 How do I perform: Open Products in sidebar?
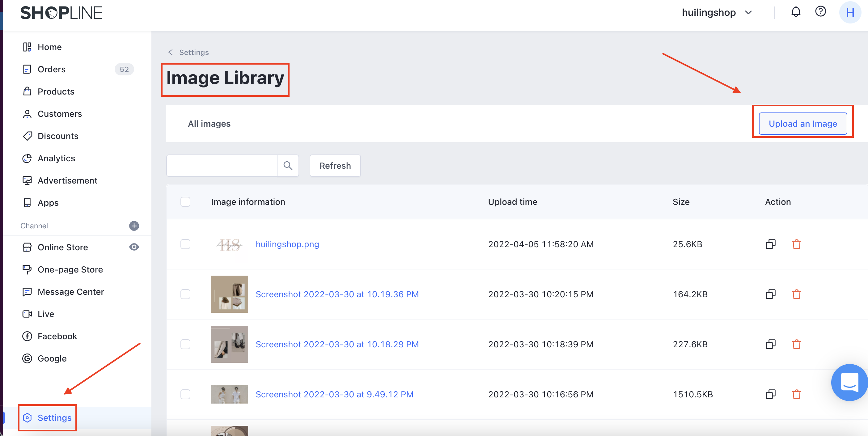tap(56, 91)
